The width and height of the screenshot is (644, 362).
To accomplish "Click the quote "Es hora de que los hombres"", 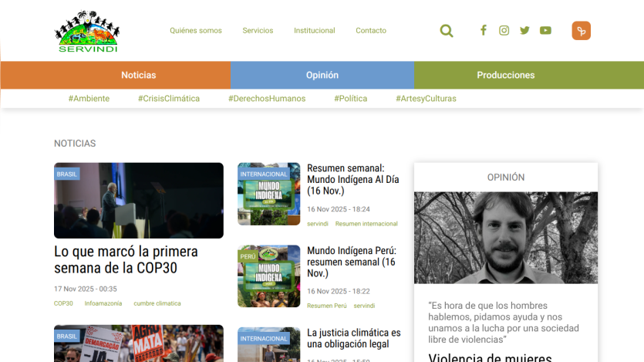I will pos(504,323).
